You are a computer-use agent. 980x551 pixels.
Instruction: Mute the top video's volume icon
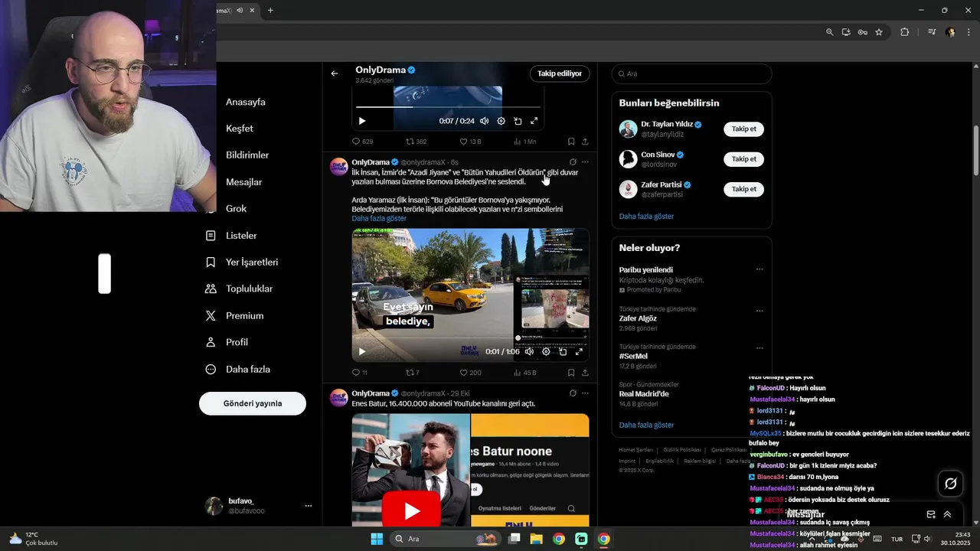click(x=484, y=121)
